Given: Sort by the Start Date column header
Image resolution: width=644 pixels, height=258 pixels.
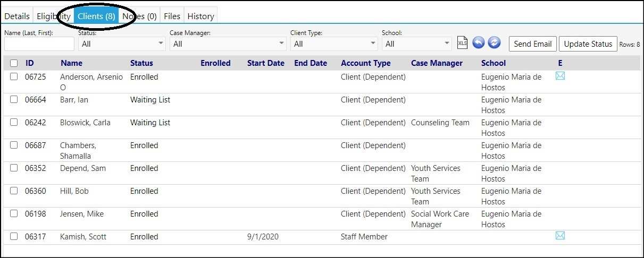Looking at the screenshot, I should tap(266, 63).
